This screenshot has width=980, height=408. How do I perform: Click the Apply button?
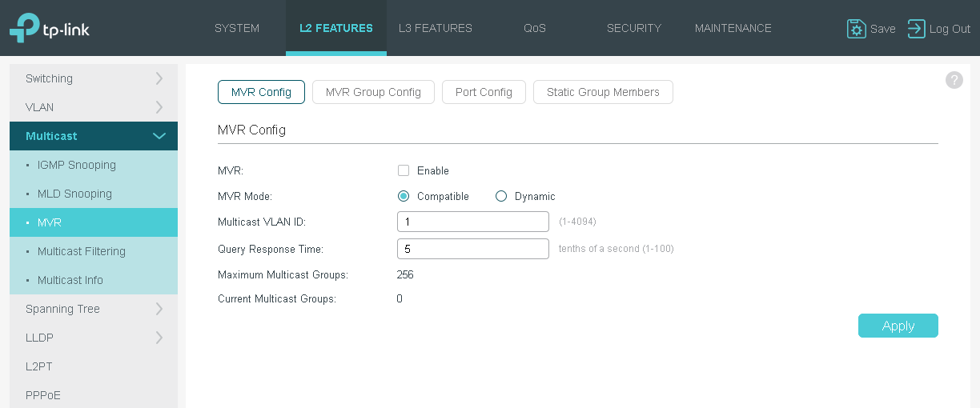[x=898, y=326]
